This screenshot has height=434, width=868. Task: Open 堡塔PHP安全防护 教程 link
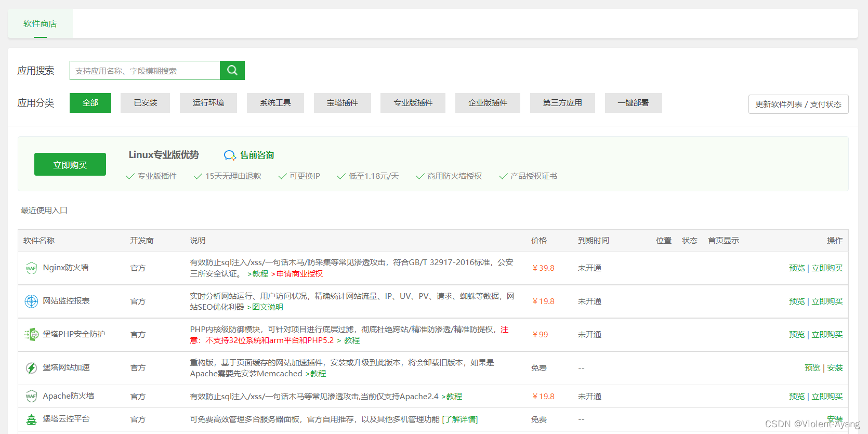click(349, 340)
